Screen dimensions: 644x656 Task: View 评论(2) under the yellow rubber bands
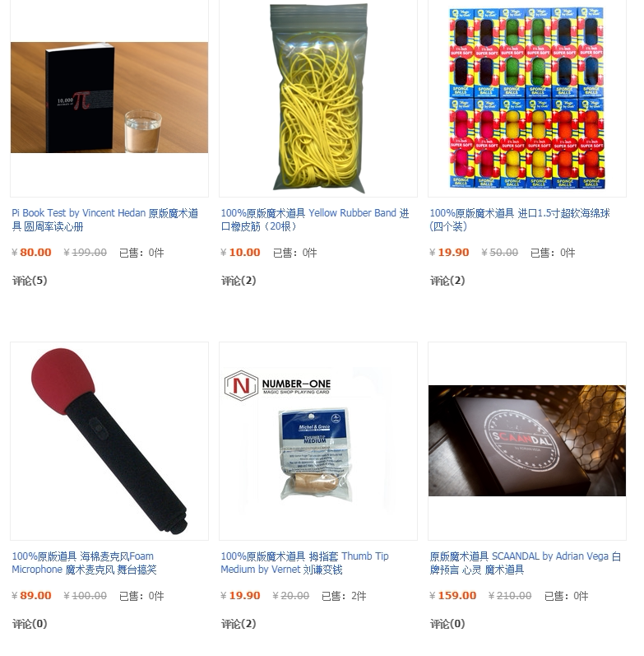tap(239, 281)
